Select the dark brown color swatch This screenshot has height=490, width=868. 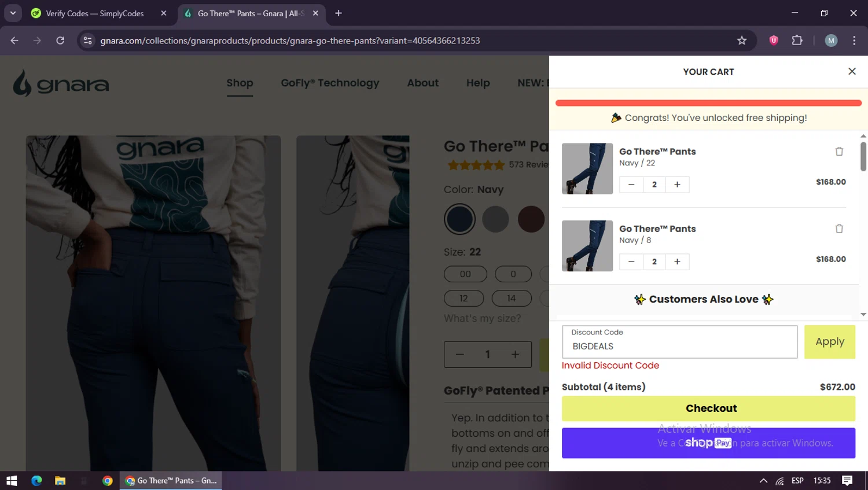(531, 219)
